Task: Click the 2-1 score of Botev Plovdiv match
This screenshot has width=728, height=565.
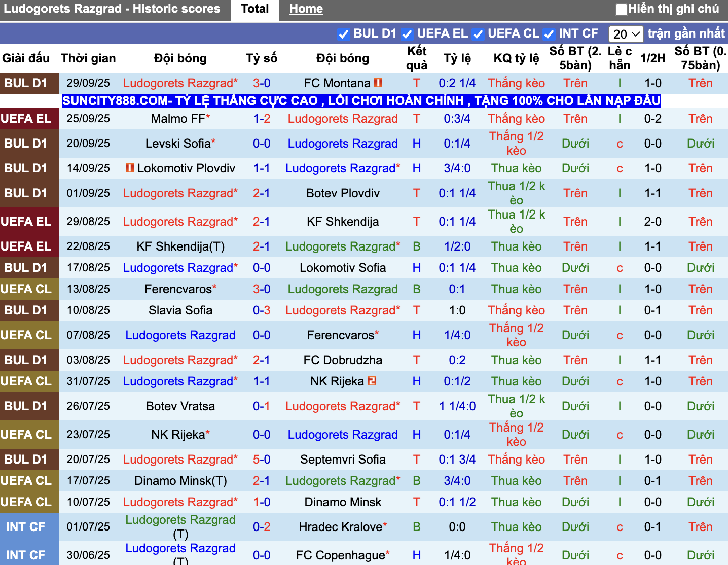Action: tap(262, 193)
